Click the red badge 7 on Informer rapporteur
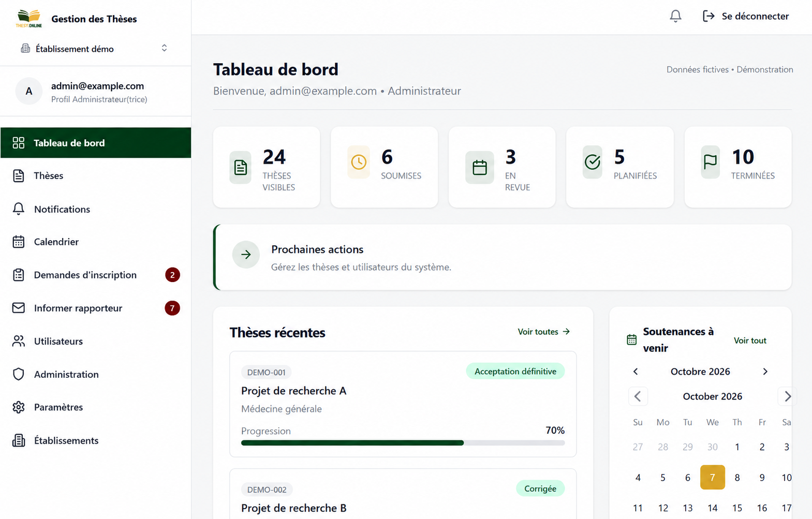The image size is (812, 519). [x=172, y=308]
